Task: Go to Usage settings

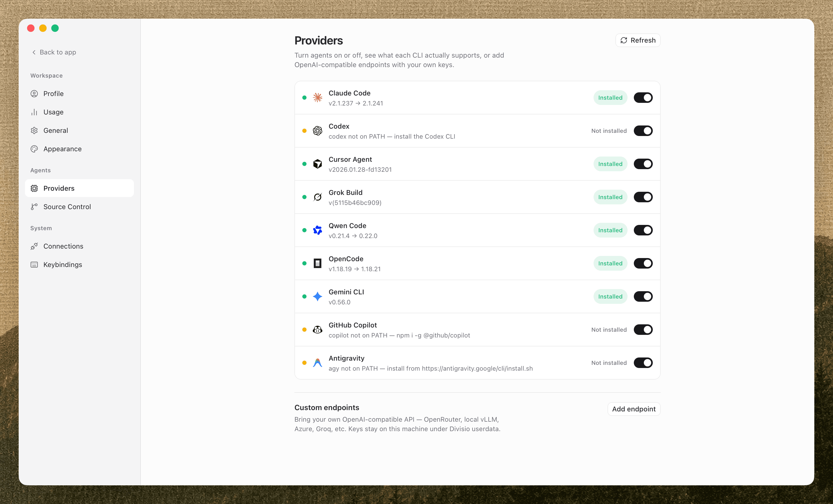Action: pos(79,112)
